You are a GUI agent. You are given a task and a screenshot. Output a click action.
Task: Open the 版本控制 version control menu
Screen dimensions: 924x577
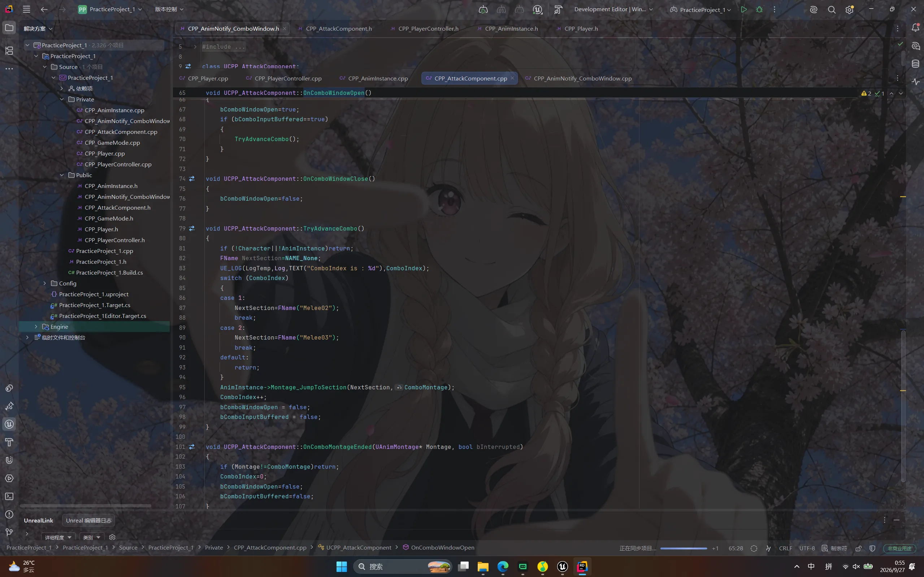[x=169, y=9]
